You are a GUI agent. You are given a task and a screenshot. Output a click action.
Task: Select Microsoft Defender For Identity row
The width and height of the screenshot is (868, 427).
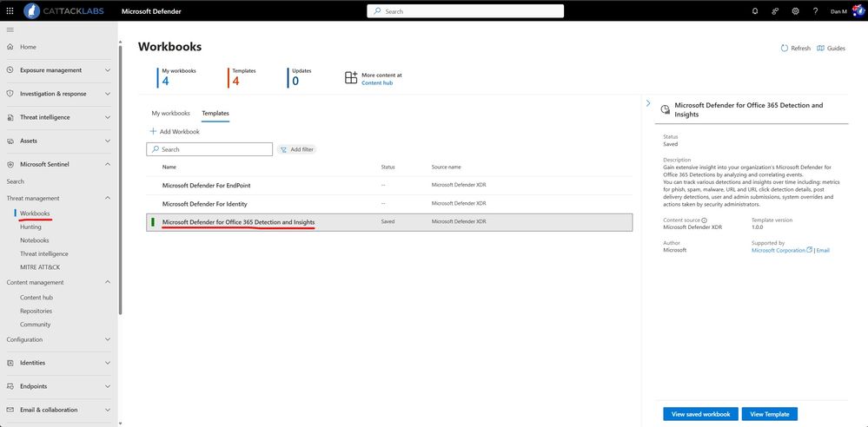[389, 204]
